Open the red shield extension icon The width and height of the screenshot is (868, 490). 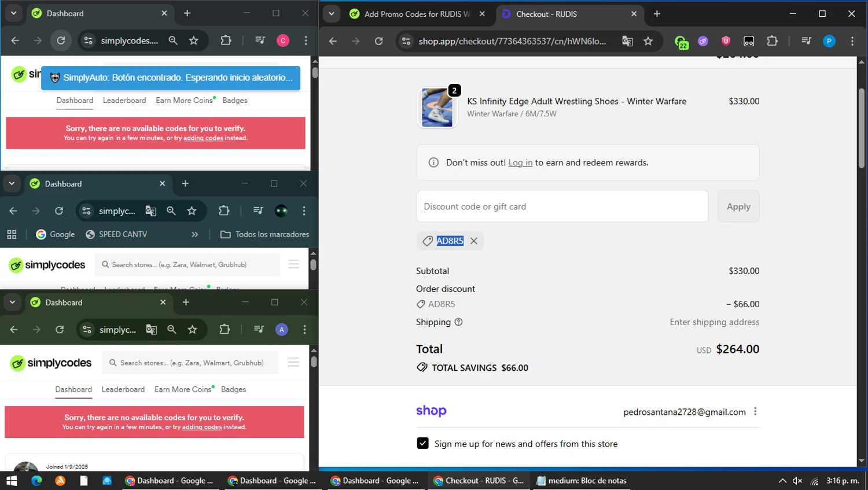point(726,41)
